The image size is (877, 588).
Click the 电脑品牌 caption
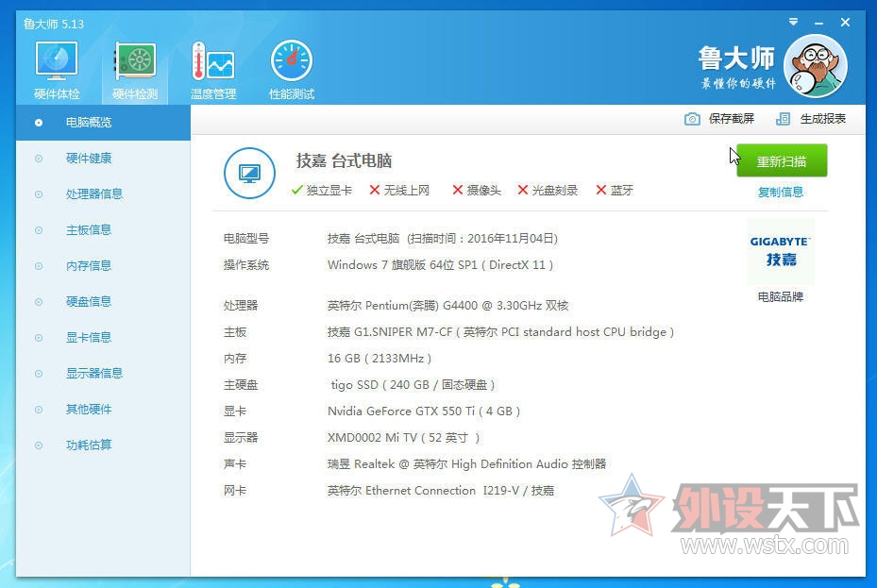click(x=781, y=296)
